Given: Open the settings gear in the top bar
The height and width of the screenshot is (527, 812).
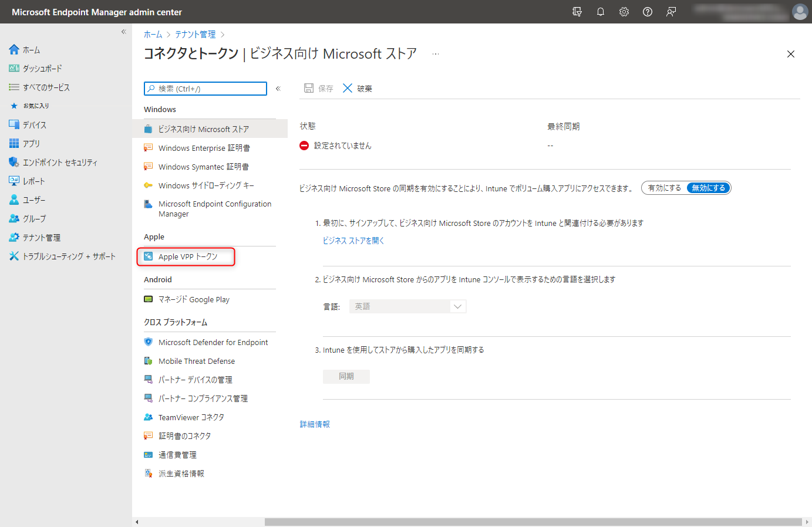Looking at the screenshot, I should 624,11.
